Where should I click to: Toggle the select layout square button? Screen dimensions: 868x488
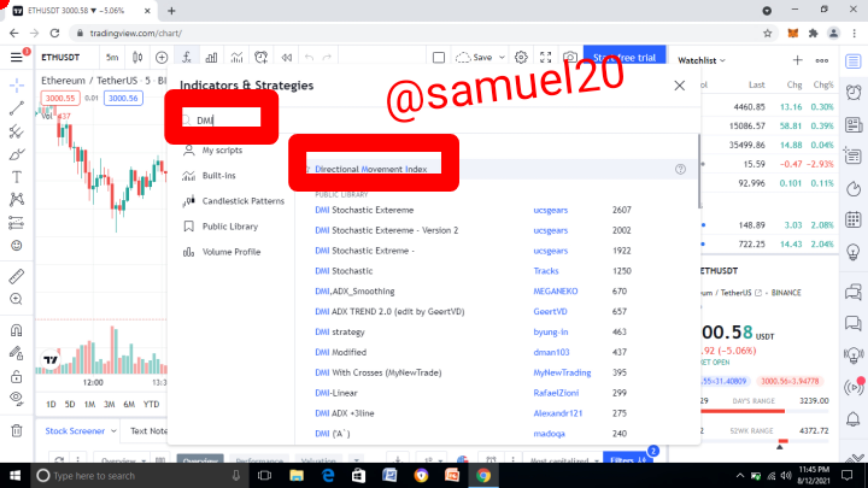(x=438, y=57)
